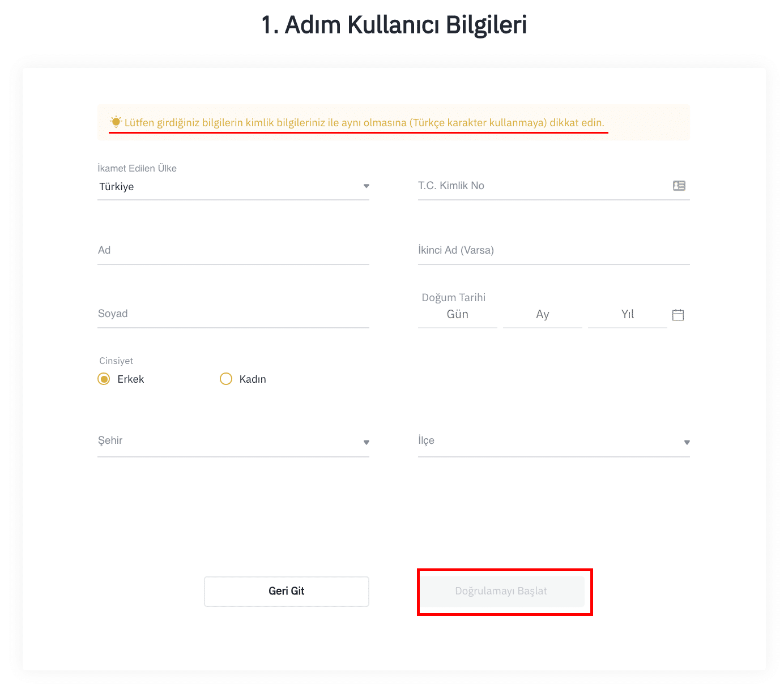Click the Geri Git button
The width and height of the screenshot is (784, 685).
pyautogui.click(x=286, y=591)
